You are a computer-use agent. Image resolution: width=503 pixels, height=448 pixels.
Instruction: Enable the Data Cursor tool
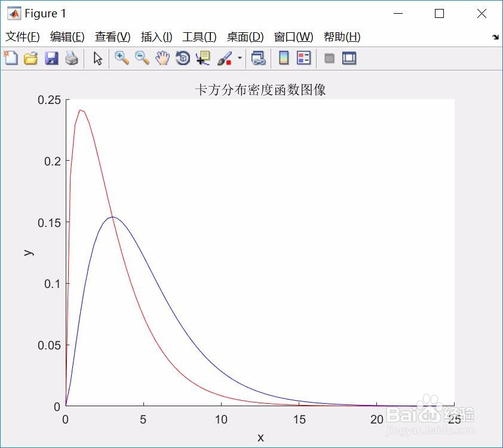pos(203,59)
